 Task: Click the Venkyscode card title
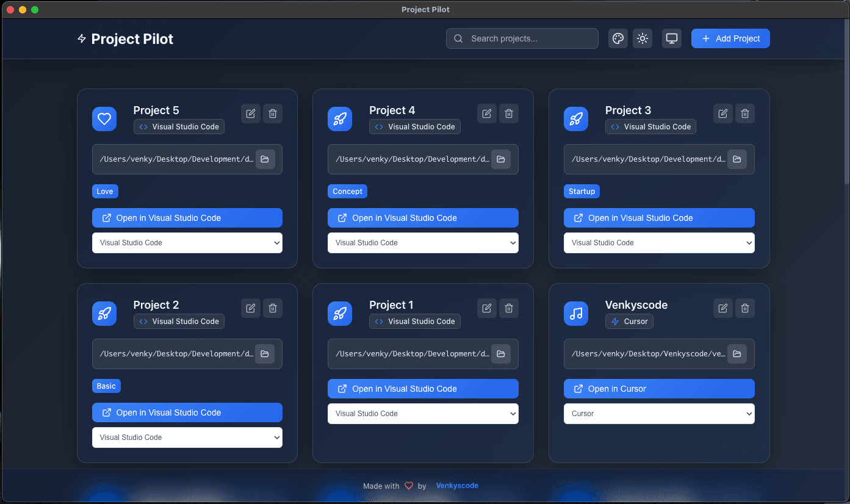tap(636, 305)
